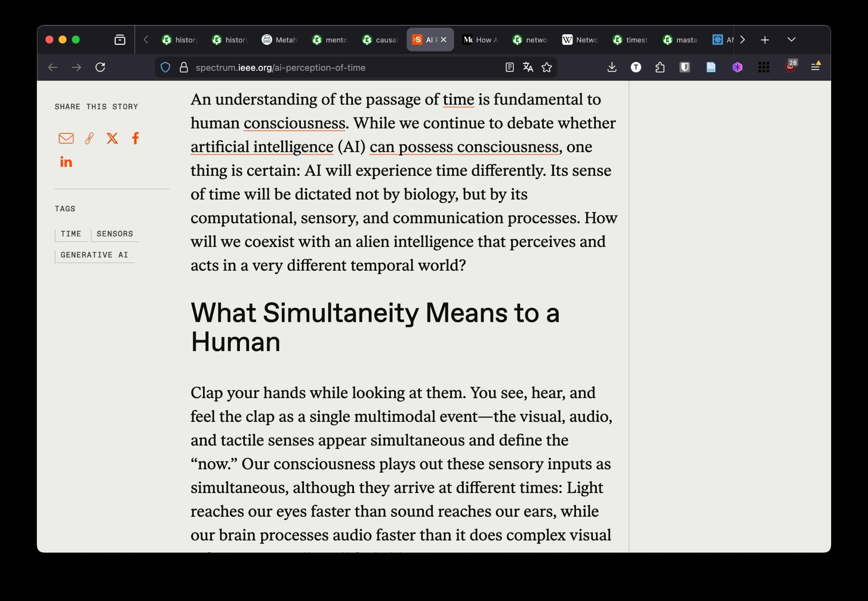The width and height of the screenshot is (868, 601).
Task: Open 'can possess consciousness' link
Action: click(464, 147)
